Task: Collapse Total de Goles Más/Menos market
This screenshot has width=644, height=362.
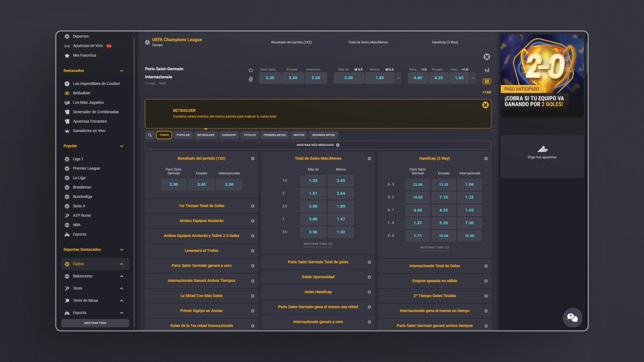Action: [369, 159]
